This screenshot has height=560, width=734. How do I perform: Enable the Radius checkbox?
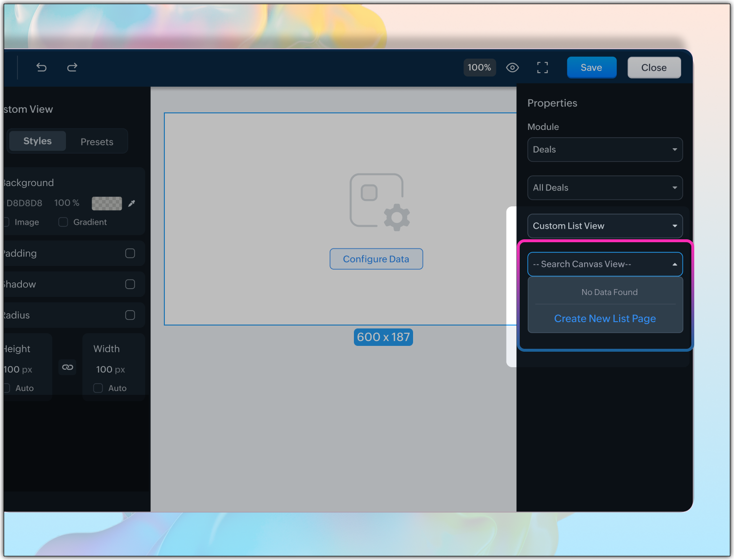click(130, 315)
